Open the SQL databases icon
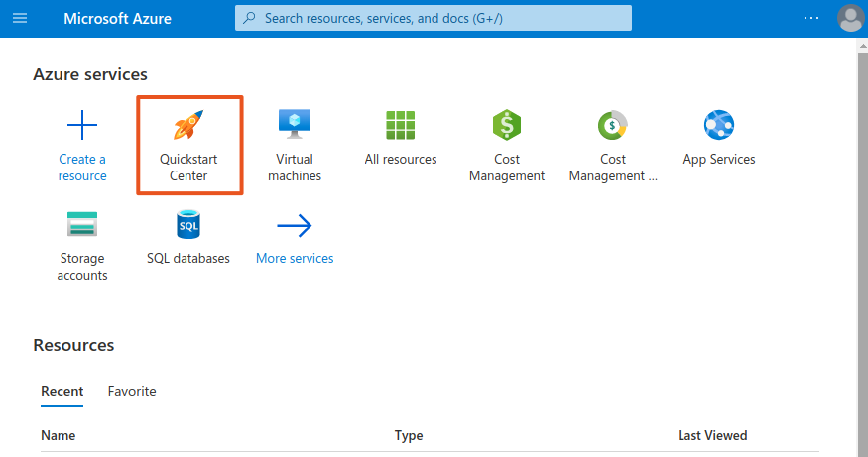868x457 pixels. (188, 224)
